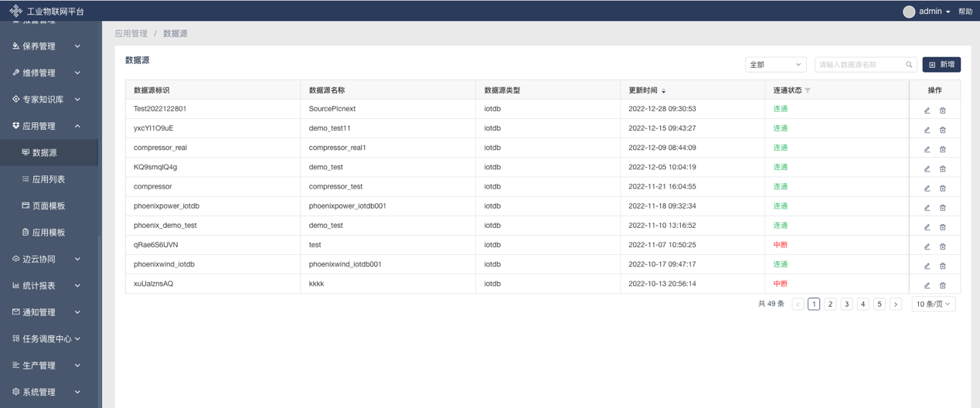This screenshot has height=408, width=980.
Task: Open 应用模板 in the sidebar
Action: [x=48, y=233]
